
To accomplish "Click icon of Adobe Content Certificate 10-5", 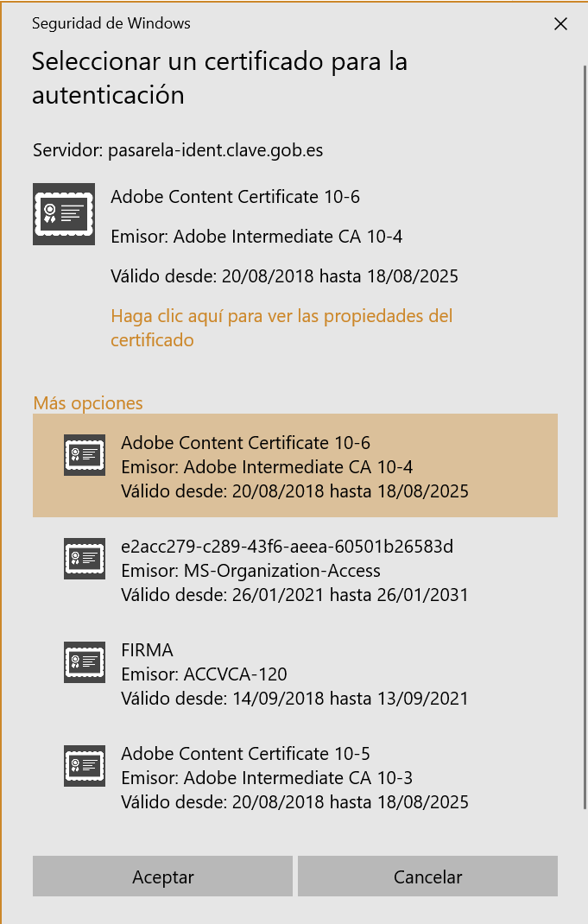I will 85,765.
